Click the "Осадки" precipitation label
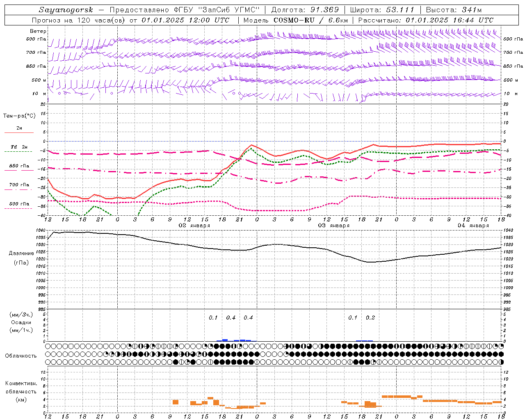The width and height of the screenshot is (525, 420). pos(21,322)
